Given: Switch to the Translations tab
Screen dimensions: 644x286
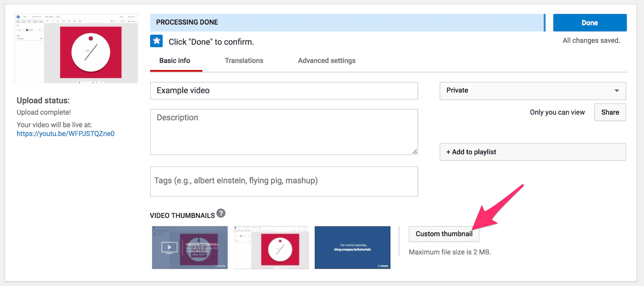Looking at the screenshot, I should 244,61.
